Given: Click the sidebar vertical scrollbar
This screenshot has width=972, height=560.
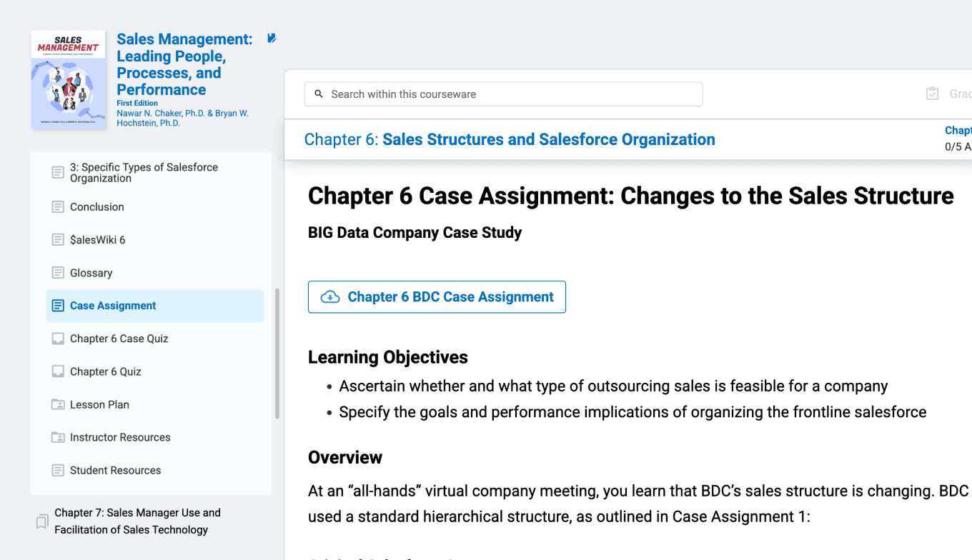Looking at the screenshot, I should point(277,354).
